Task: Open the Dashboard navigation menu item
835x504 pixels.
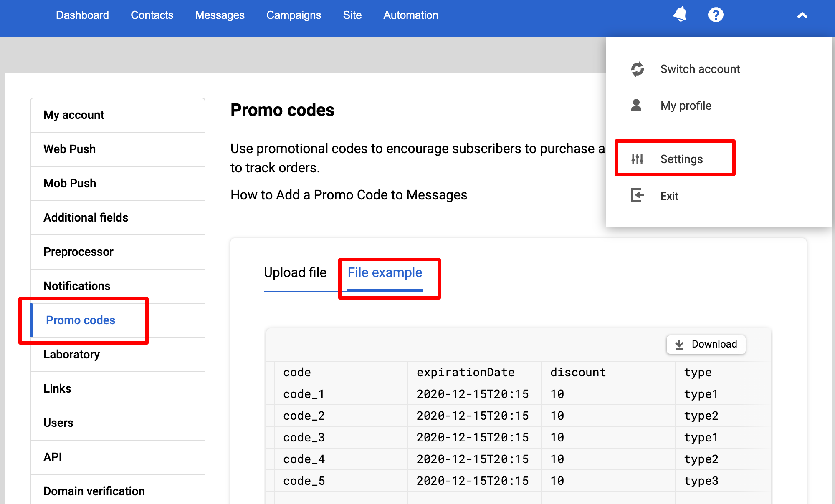Action: point(82,15)
